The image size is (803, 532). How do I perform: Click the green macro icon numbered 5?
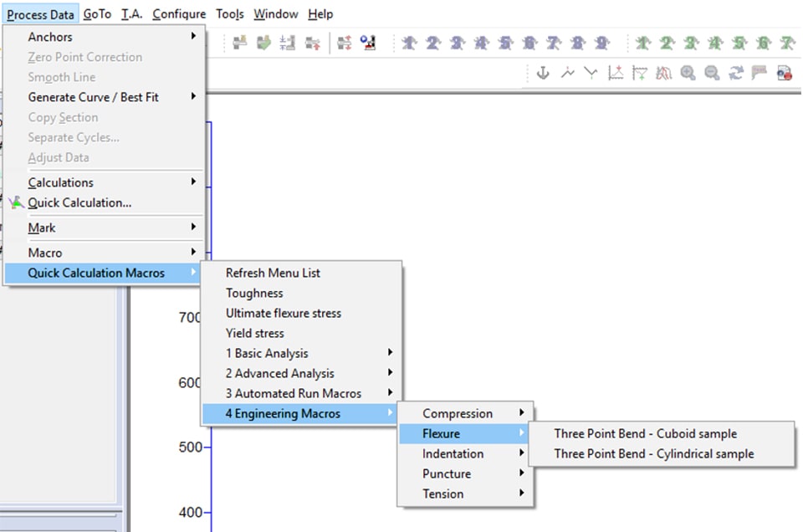point(738,42)
